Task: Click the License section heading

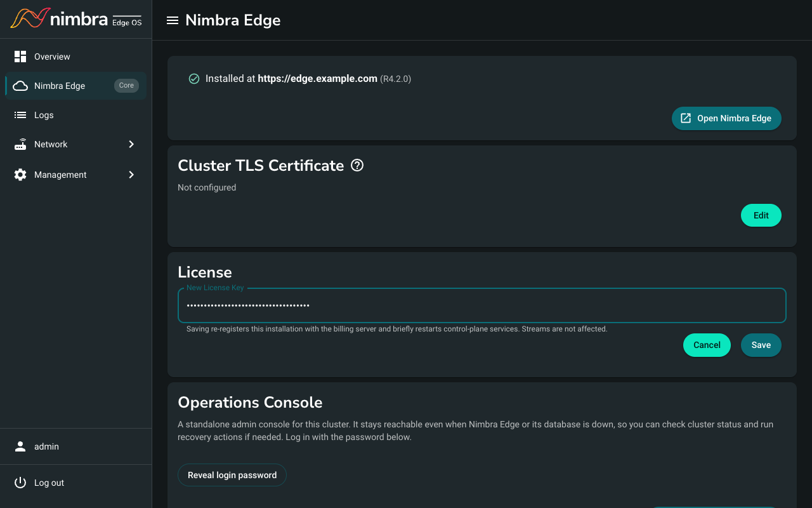Action: pyautogui.click(x=205, y=272)
